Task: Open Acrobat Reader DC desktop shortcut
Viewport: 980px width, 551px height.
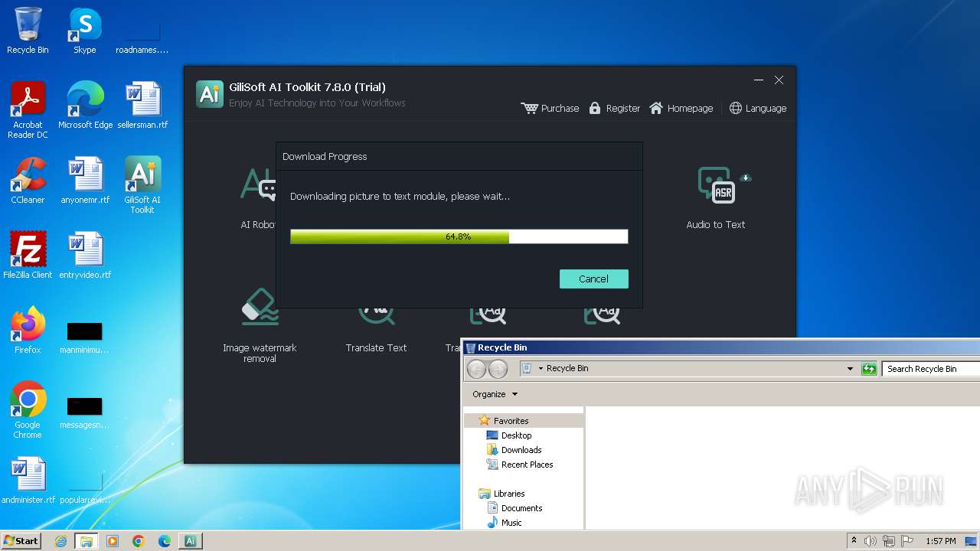Action: [x=28, y=110]
